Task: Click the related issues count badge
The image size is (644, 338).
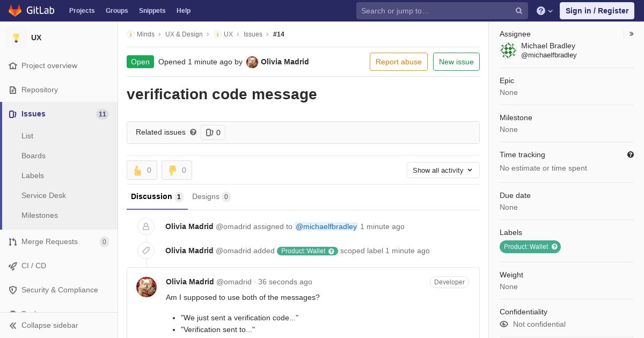Action: click(213, 133)
